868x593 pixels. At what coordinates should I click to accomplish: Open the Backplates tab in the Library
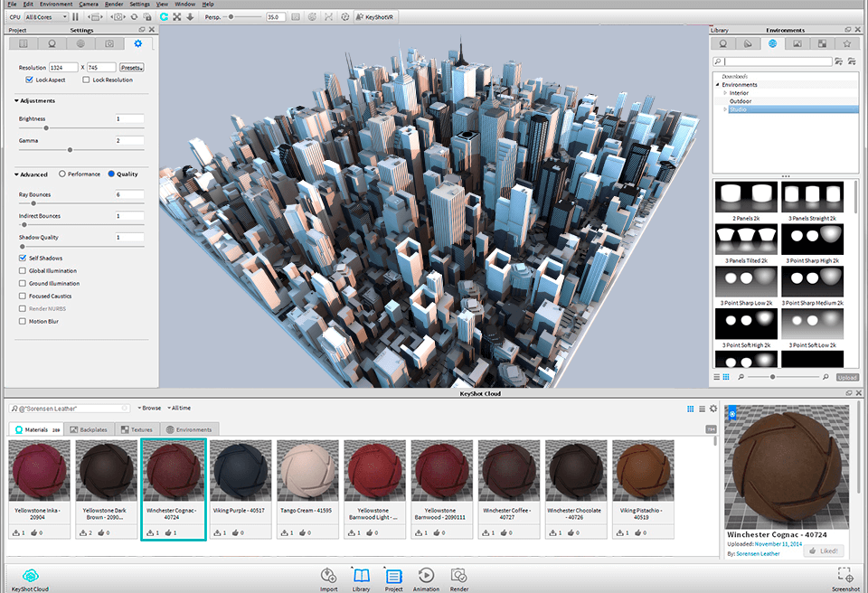[x=797, y=44]
